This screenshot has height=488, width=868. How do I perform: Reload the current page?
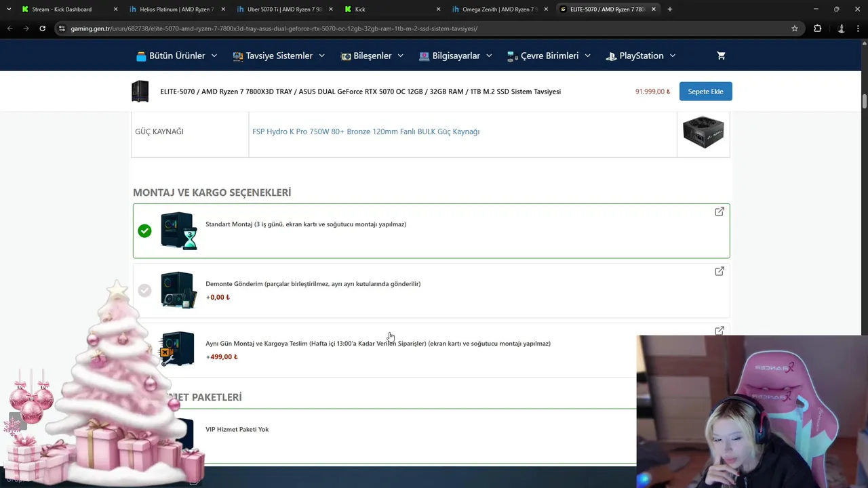[x=42, y=28]
